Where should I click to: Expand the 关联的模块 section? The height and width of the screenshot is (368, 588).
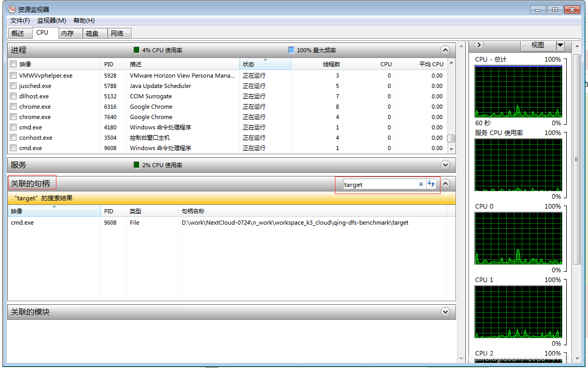coord(445,312)
